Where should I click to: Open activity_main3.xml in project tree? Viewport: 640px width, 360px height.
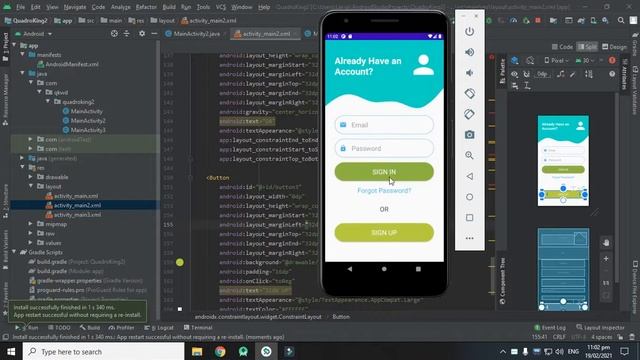77,215
